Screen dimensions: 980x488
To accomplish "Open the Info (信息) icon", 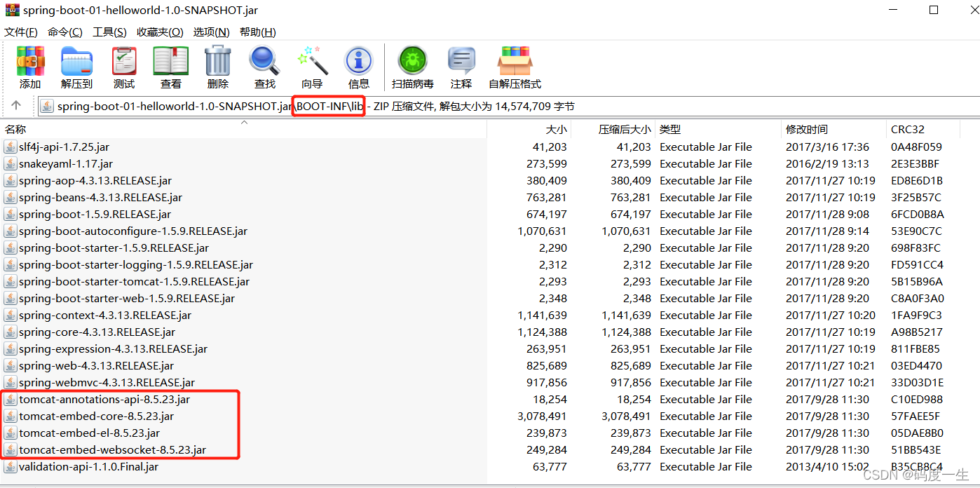I will tap(358, 61).
